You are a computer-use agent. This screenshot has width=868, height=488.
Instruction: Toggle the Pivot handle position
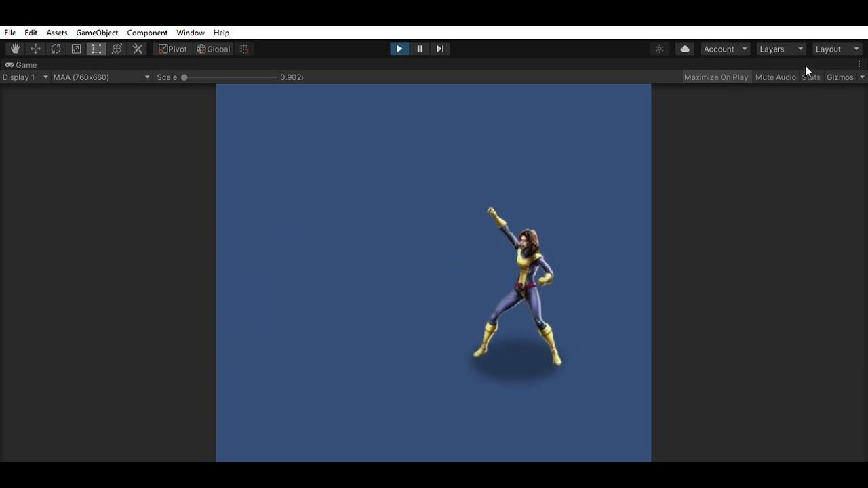pyautogui.click(x=172, y=49)
